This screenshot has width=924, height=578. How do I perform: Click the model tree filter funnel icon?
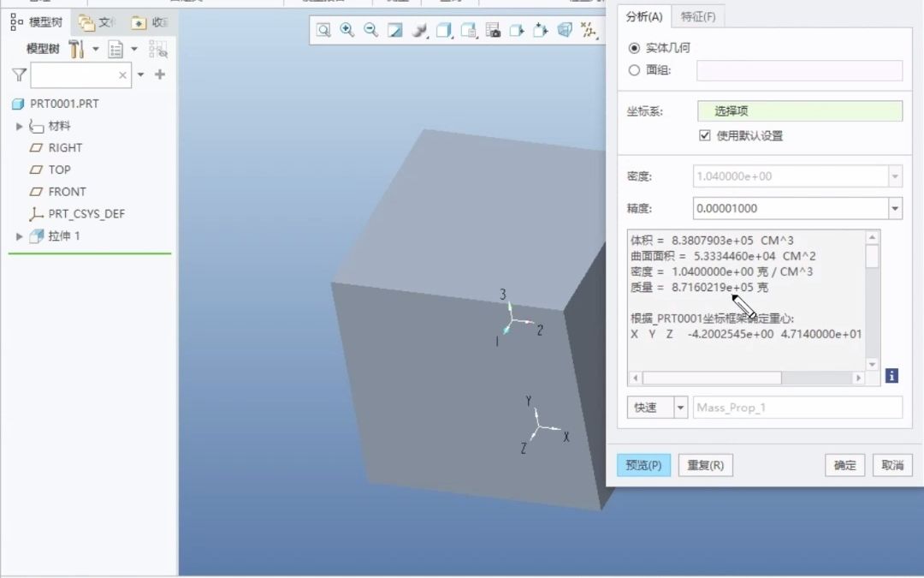[x=19, y=75]
